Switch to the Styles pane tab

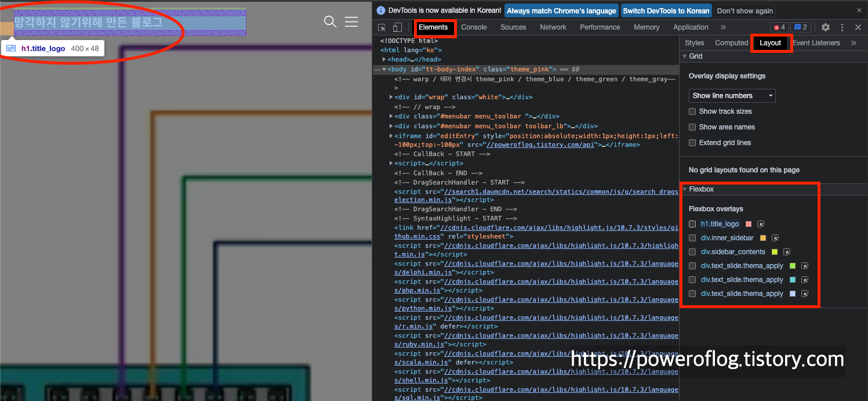click(694, 43)
